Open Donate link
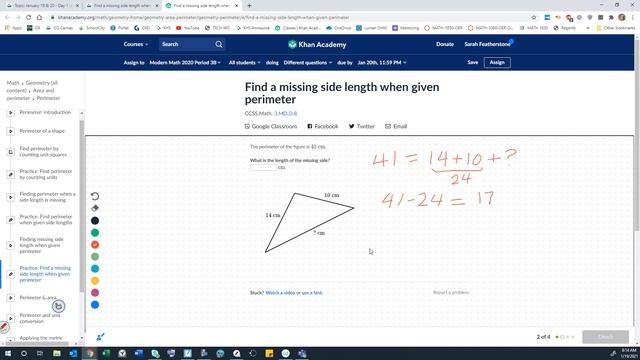The height and width of the screenshot is (360, 640). pyautogui.click(x=444, y=44)
